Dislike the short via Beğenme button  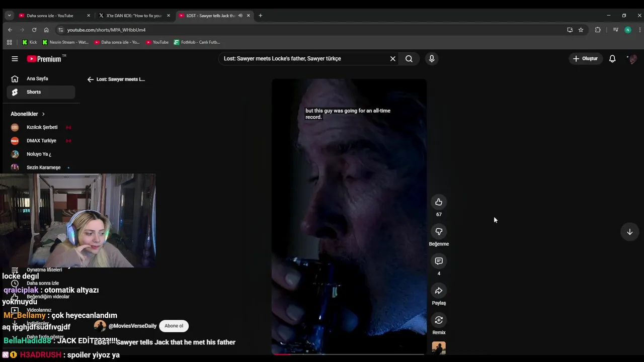(x=439, y=232)
